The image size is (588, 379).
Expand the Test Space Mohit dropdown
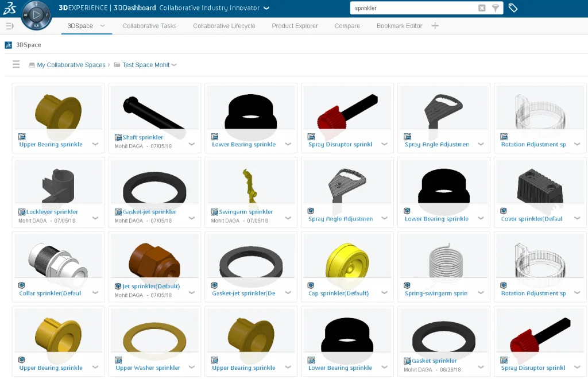coord(173,65)
